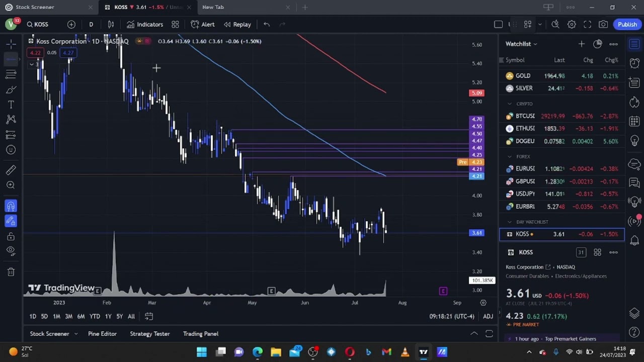Add a symbol to the Watchlist
The width and height of the screenshot is (644, 362).
coord(582,44)
